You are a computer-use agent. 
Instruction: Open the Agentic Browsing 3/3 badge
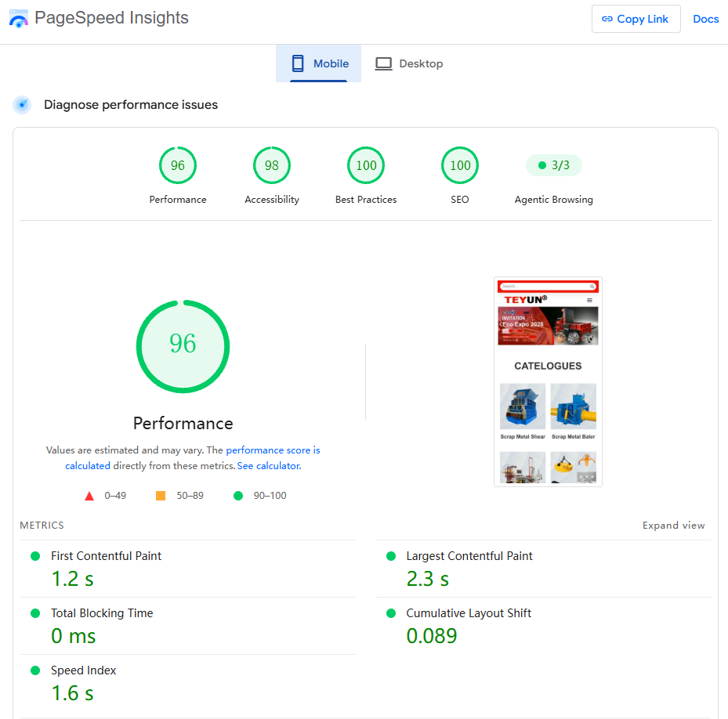click(x=553, y=165)
